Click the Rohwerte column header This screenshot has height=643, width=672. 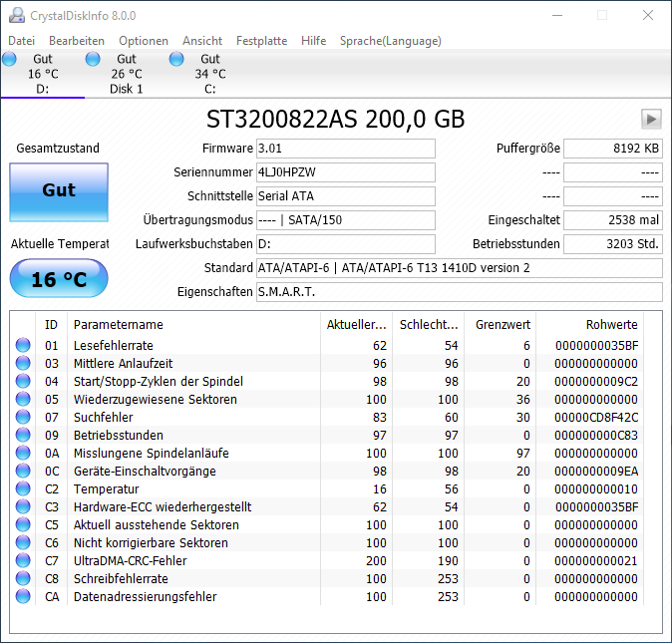click(x=590, y=325)
